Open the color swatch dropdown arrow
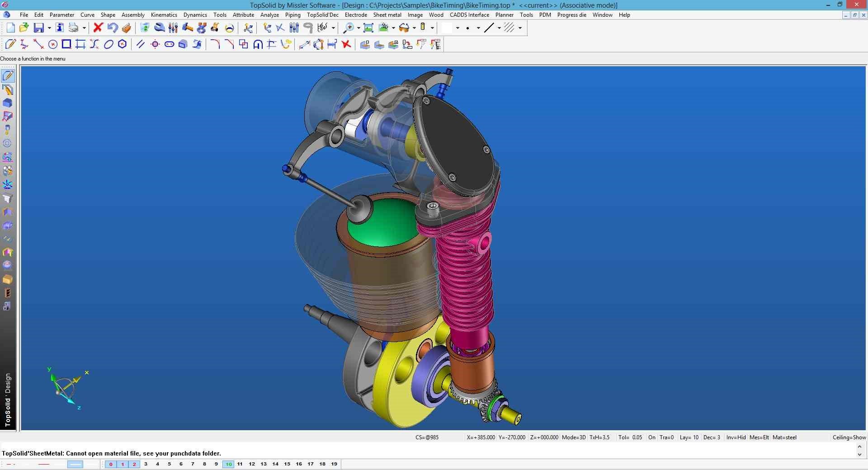This screenshot has width=868, height=470. click(x=458, y=28)
